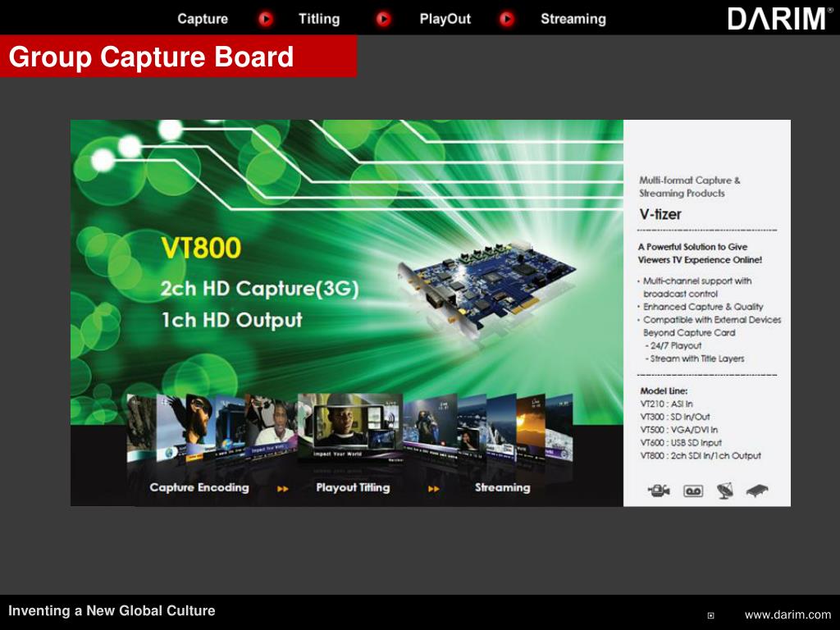Click the small square icon in footer

[x=711, y=615]
